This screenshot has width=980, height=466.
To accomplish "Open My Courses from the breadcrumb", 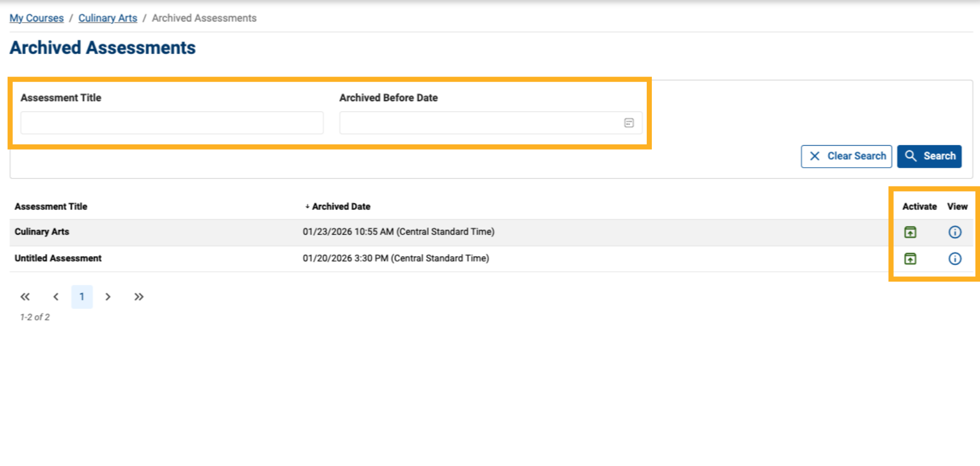I will [36, 18].
